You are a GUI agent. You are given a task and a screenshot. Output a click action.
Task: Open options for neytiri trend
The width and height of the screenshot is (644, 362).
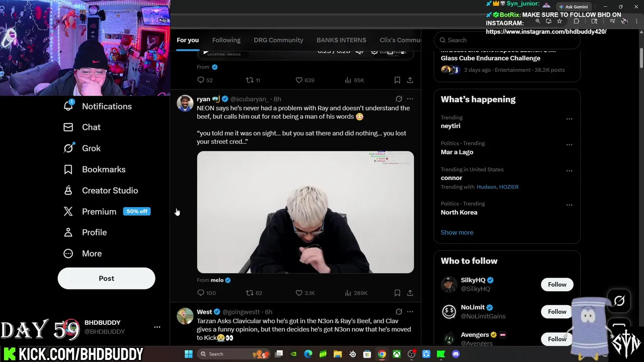[569, 119]
